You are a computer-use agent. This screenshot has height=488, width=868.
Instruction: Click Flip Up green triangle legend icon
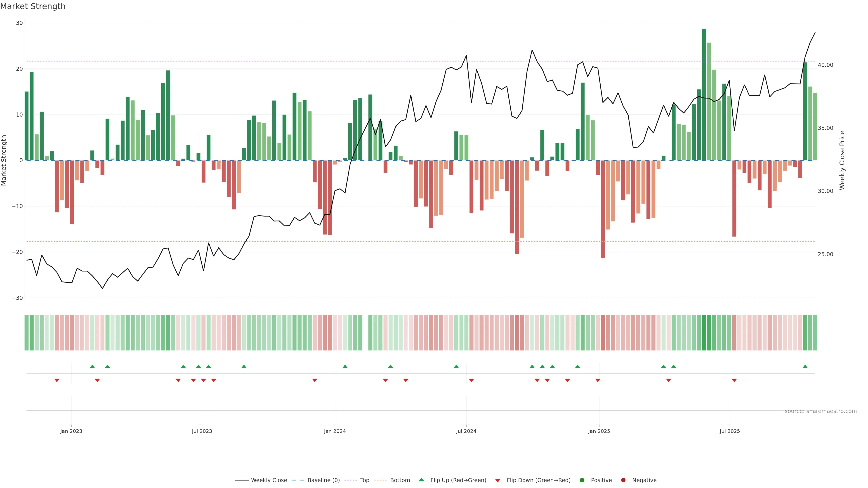421,480
